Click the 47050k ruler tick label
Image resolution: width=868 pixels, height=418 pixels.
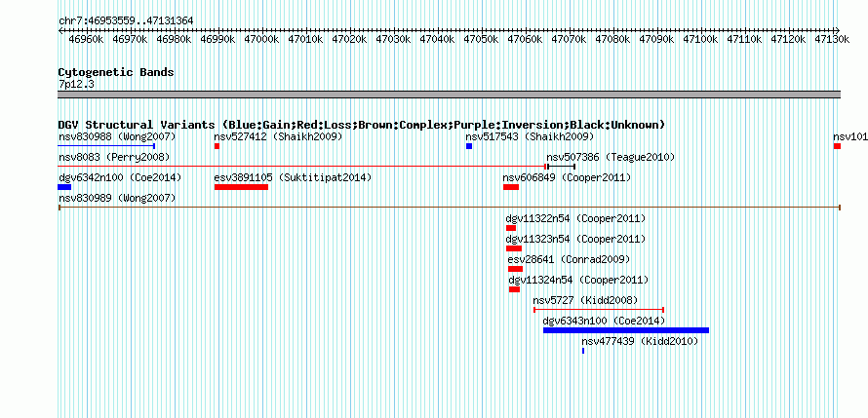click(481, 39)
